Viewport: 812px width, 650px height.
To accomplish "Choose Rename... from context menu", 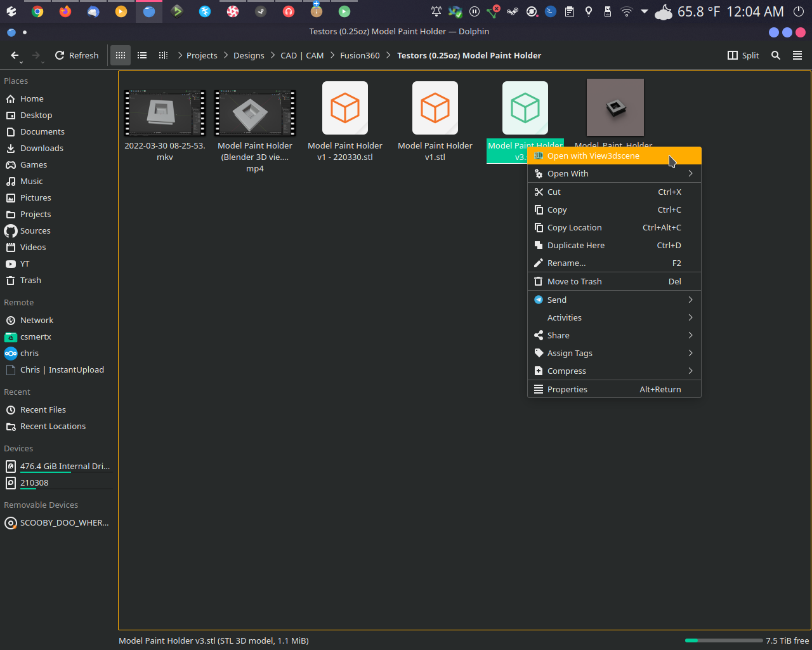I will (x=614, y=263).
